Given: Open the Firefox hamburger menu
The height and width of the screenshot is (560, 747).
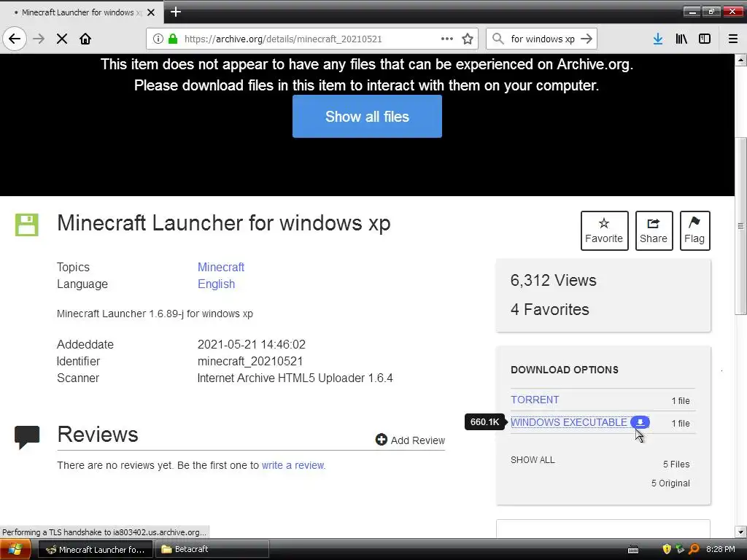Looking at the screenshot, I should click(732, 39).
